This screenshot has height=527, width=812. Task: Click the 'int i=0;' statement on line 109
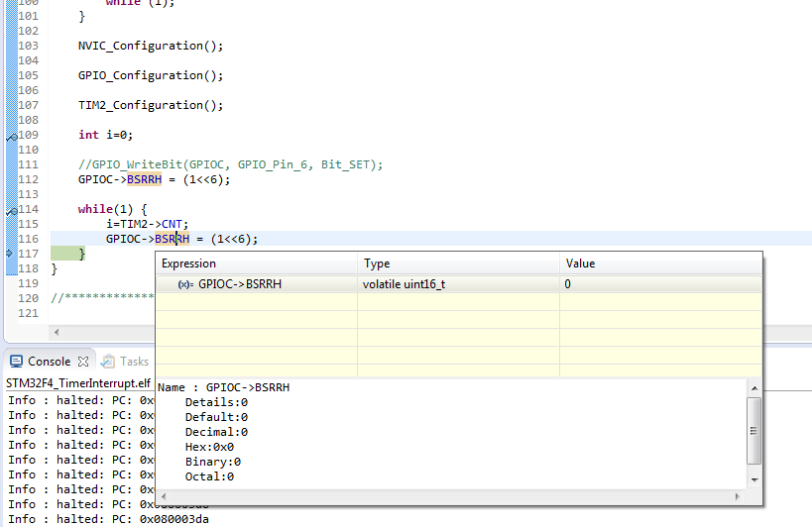[106, 135]
